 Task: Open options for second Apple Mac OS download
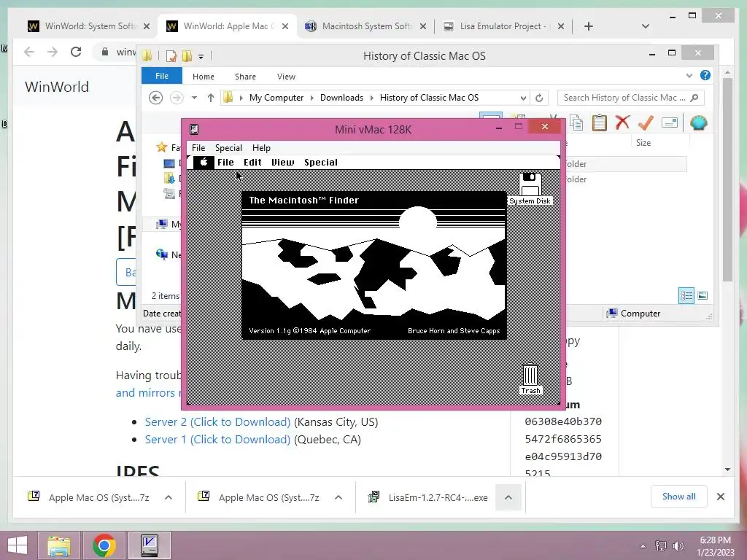[x=338, y=497]
